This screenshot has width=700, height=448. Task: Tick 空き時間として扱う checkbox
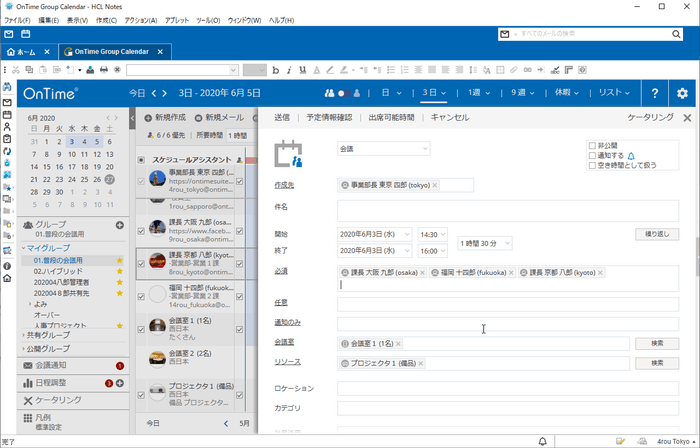point(592,166)
